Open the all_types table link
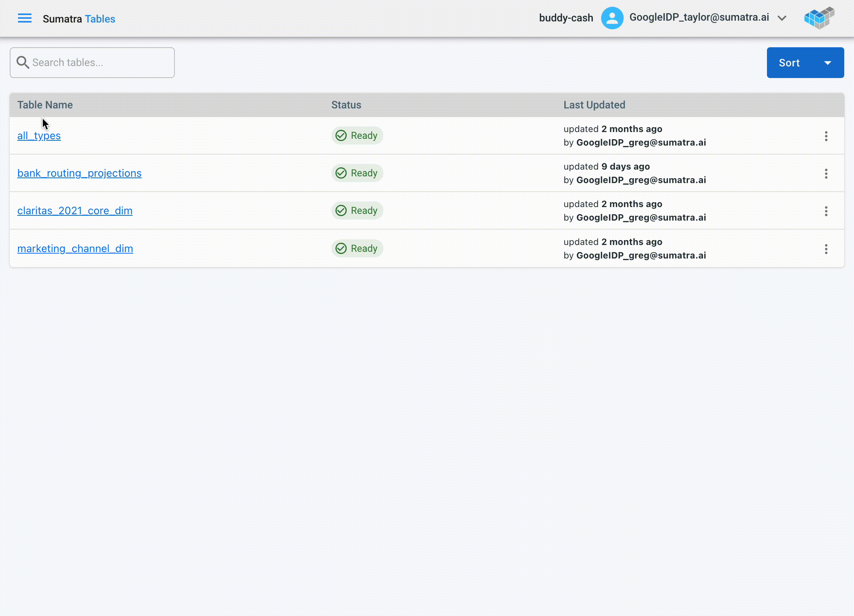The width and height of the screenshot is (854, 616). click(x=39, y=135)
